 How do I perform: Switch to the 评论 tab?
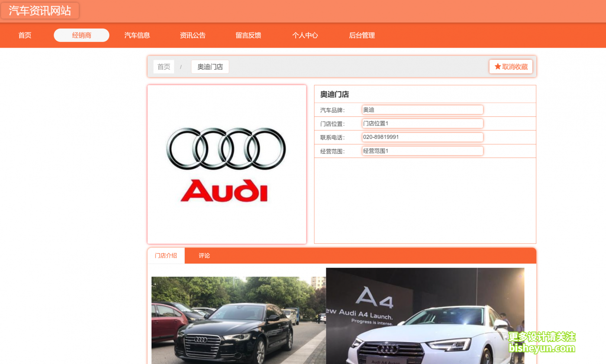coord(204,256)
